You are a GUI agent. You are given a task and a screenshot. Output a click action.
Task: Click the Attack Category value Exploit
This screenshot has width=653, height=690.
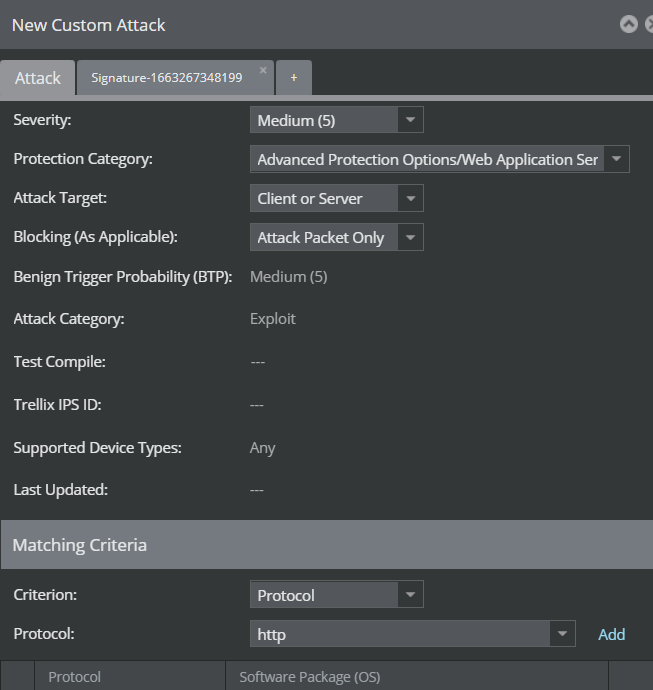click(273, 319)
